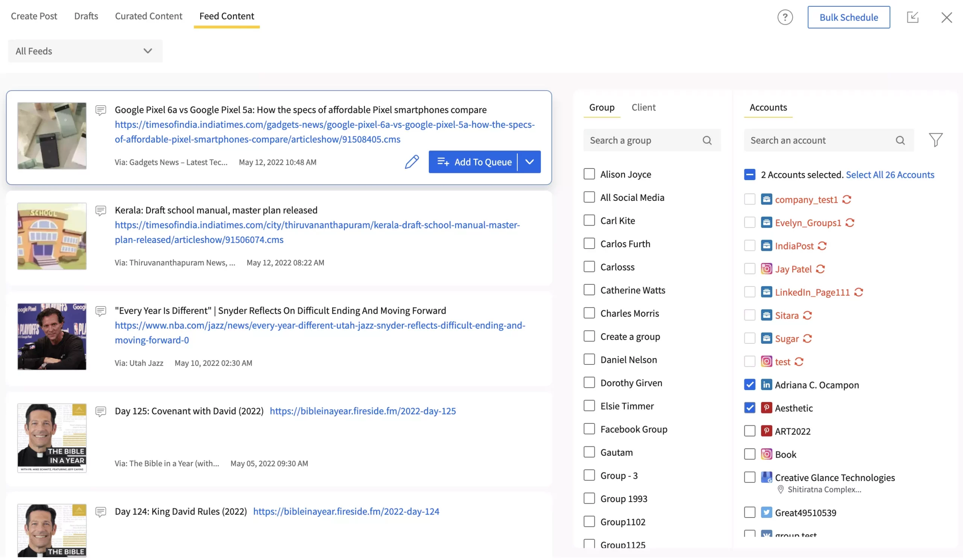Open the help question mark icon

point(785,17)
